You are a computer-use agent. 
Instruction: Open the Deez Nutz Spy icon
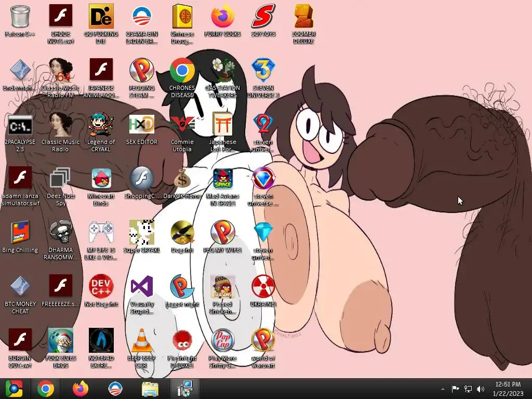61,179
